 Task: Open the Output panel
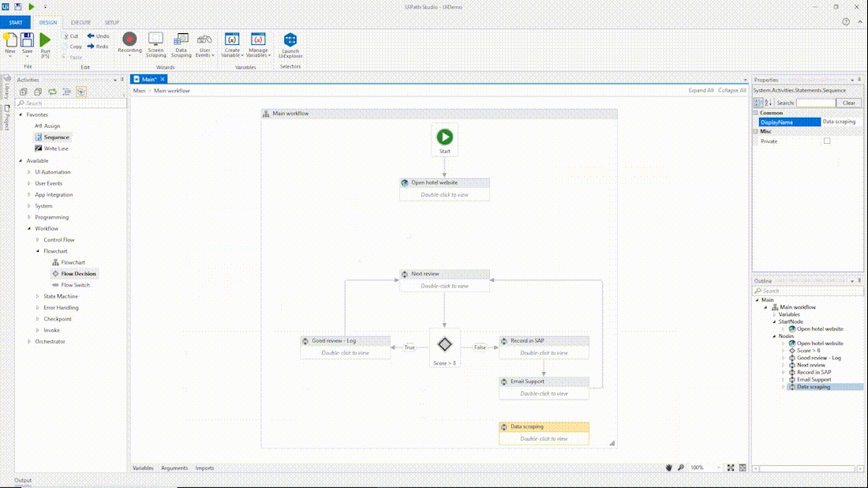tap(23, 480)
